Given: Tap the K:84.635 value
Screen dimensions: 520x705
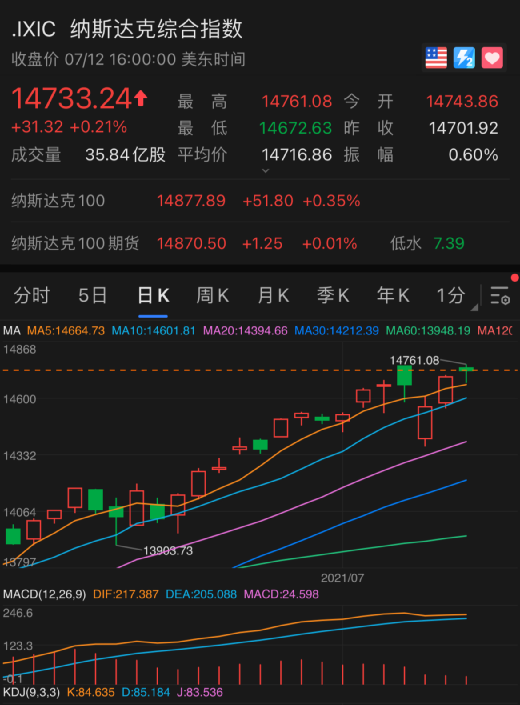Looking at the screenshot, I should click(90, 692).
